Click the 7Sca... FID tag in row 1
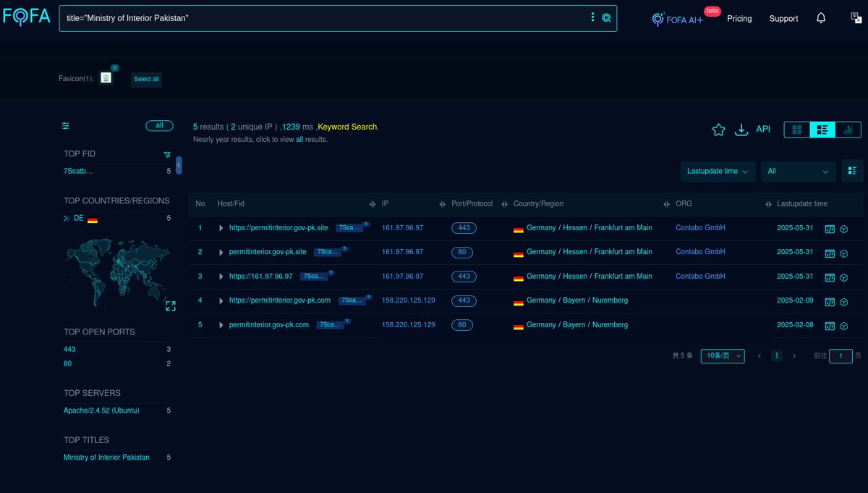The height and width of the screenshot is (493, 868). [349, 228]
